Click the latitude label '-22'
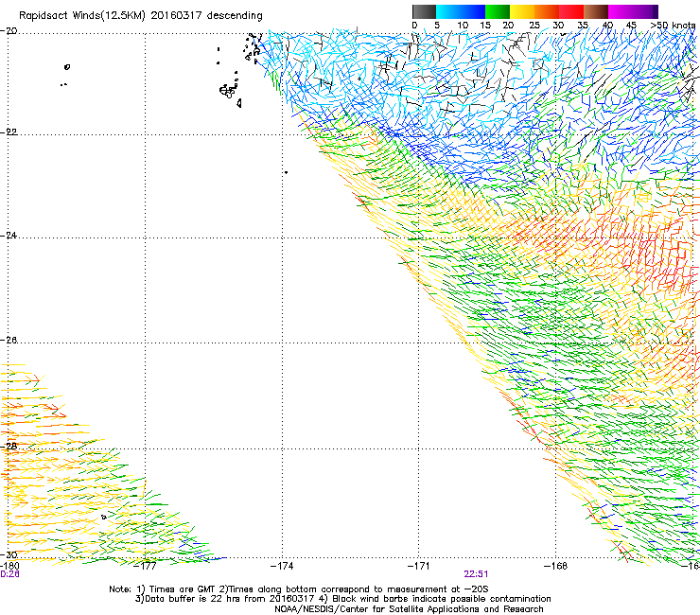Image resolution: width=700 pixels, height=615 pixels. pos(9,132)
